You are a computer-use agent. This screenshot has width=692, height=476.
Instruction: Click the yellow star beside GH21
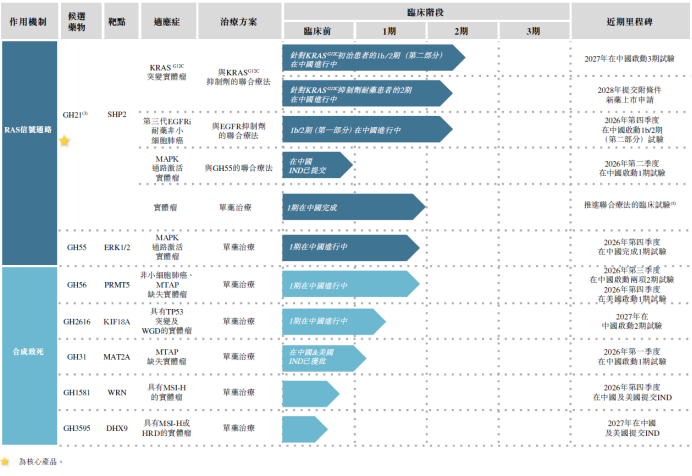click(x=65, y=142)
